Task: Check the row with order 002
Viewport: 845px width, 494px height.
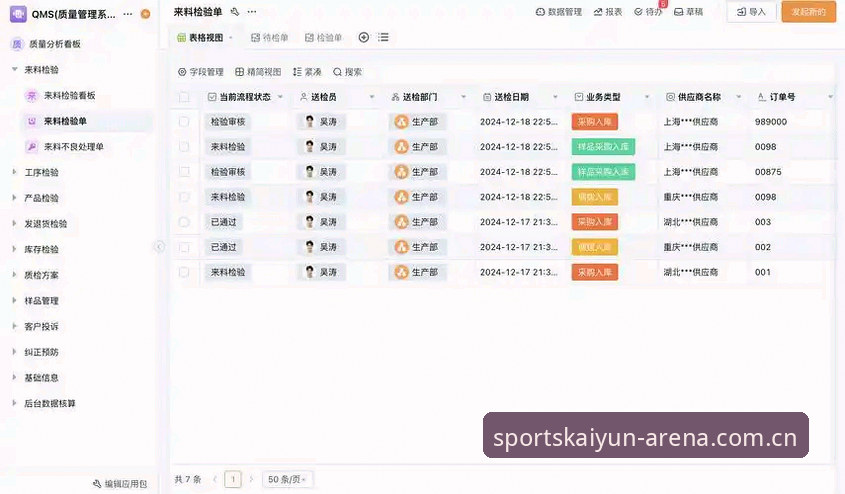Action: (x=184, y=247)
